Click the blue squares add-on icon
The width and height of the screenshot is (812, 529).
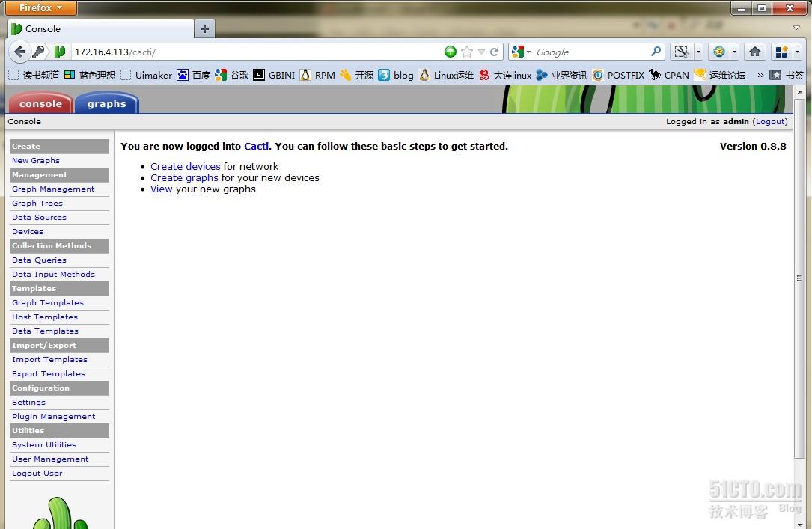pyautogui.click(x=781, y=52)
